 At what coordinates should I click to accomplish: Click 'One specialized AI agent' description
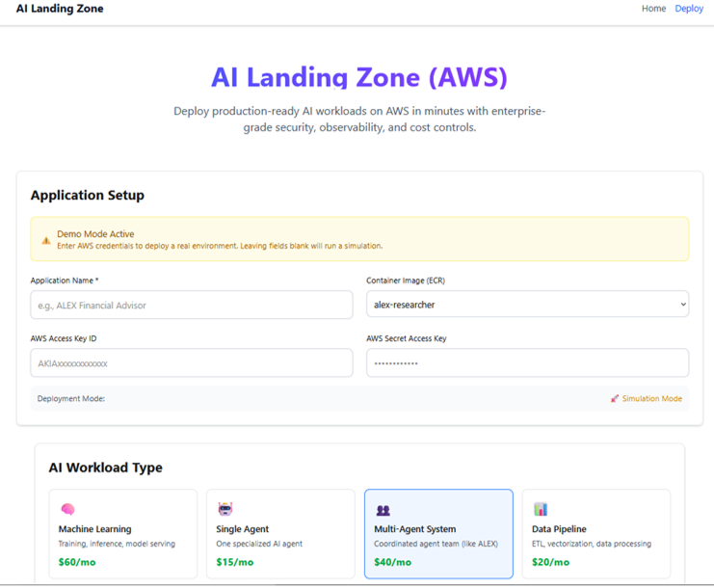(x=259, y=544)
